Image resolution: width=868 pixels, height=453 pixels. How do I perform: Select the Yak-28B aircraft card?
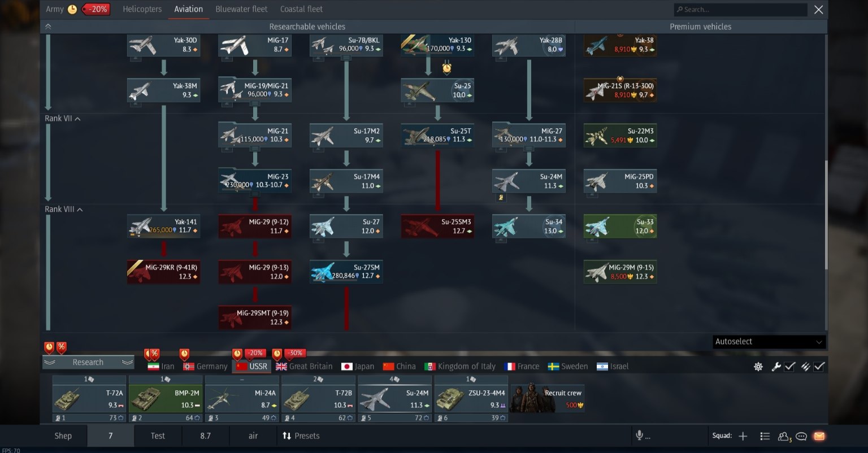pos(529,45)
